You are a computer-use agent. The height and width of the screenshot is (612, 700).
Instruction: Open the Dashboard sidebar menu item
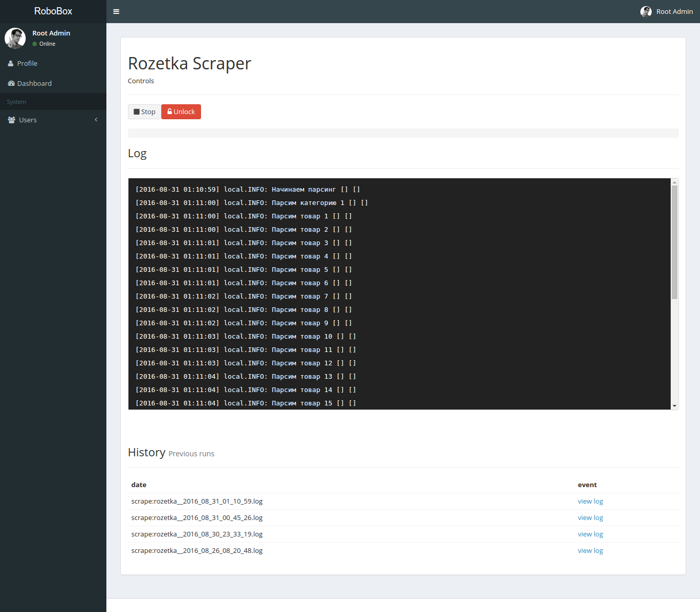point(53,83)
